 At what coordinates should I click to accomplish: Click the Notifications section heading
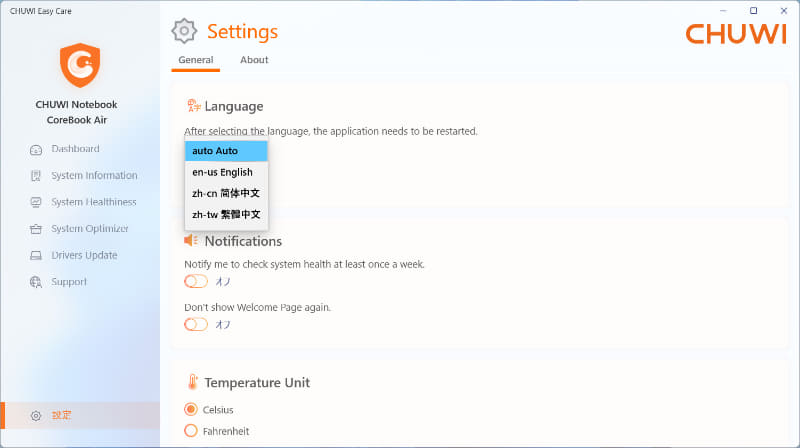pos(243,241)
